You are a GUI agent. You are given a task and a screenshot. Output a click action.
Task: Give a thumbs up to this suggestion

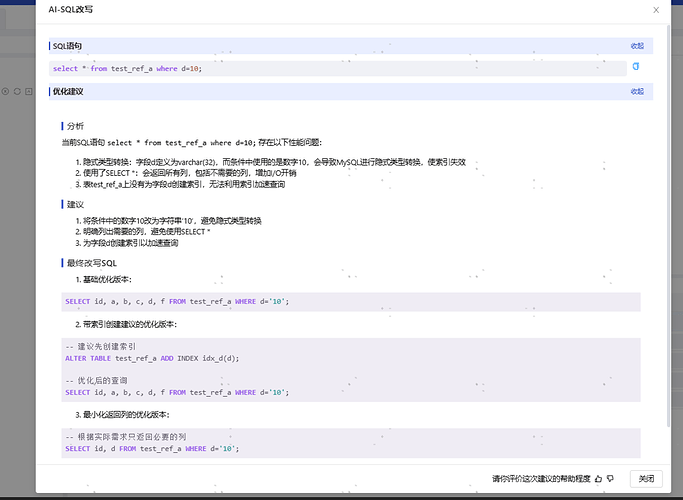pos(598,478)
